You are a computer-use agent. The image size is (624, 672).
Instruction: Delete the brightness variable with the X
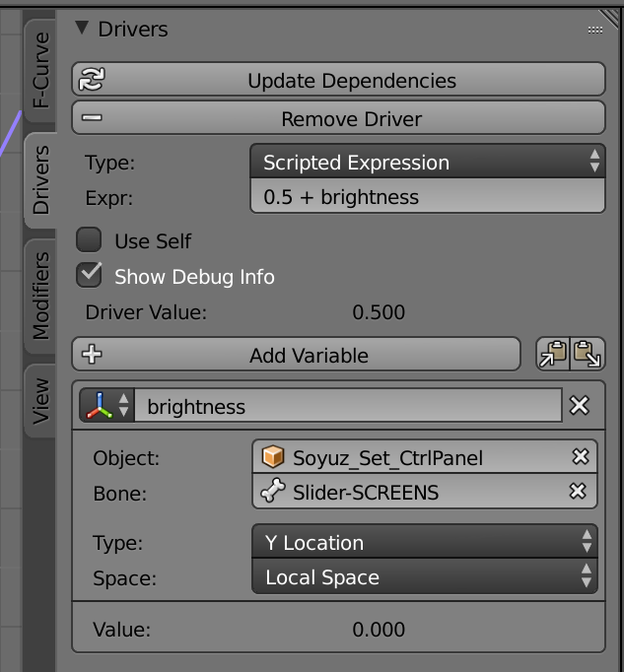click(x=580, y=406)
